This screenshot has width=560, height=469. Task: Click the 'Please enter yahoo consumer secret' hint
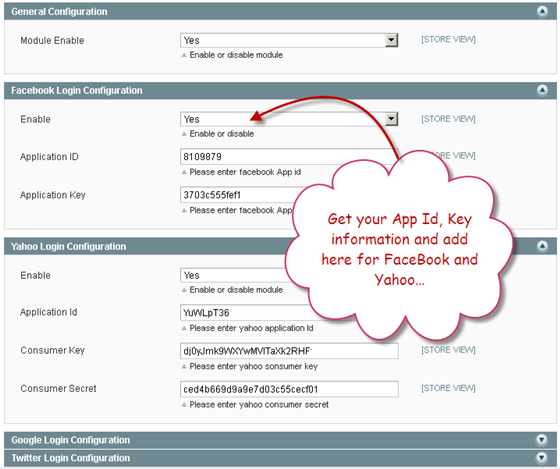(x=259, y=404)
